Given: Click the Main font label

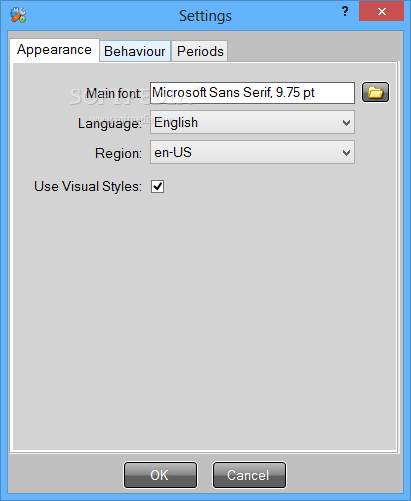Looking at the screenshot, I should pyautogui.click(x=114, y=93).
